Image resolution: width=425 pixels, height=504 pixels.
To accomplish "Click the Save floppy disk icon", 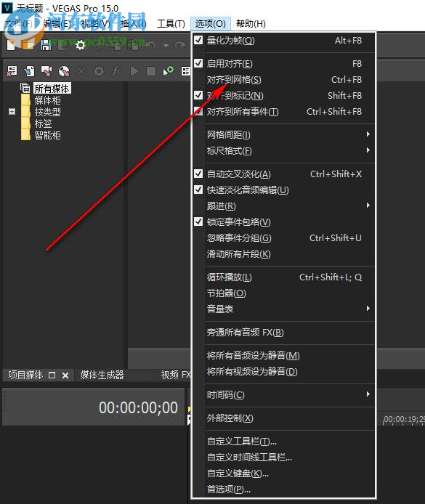I will [x=46, y=45].
